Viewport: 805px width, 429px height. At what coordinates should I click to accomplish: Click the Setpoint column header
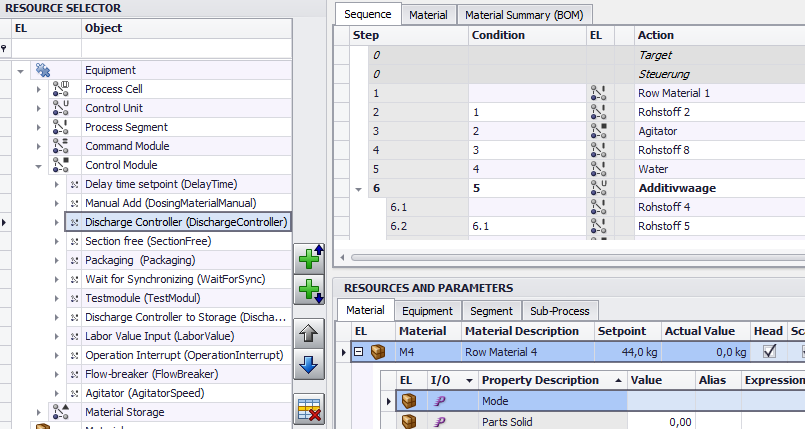tap(628, 331)
